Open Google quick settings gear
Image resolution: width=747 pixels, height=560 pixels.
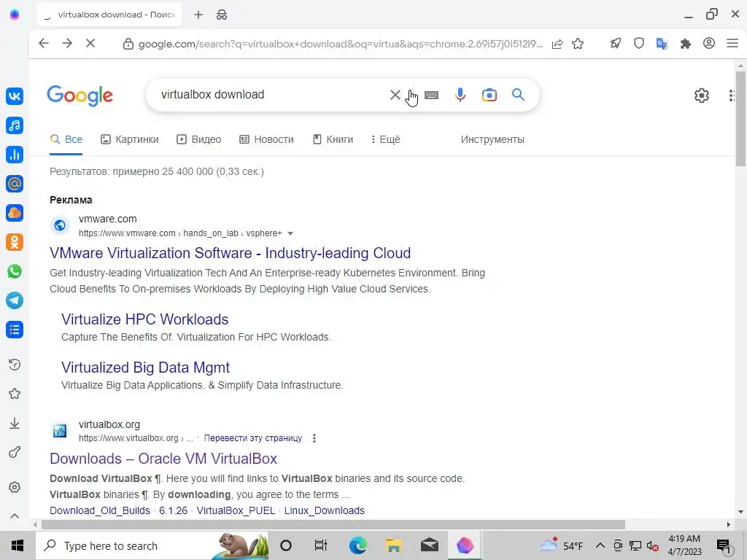coord(701,96)
